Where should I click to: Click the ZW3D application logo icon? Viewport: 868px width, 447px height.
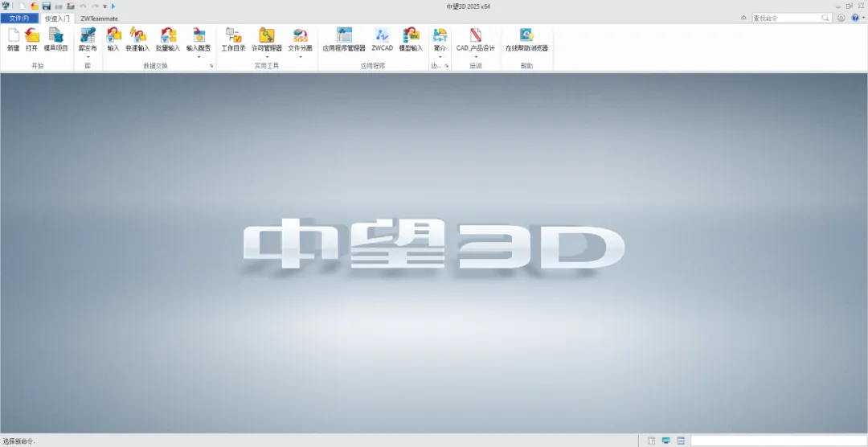coord(6,6)
